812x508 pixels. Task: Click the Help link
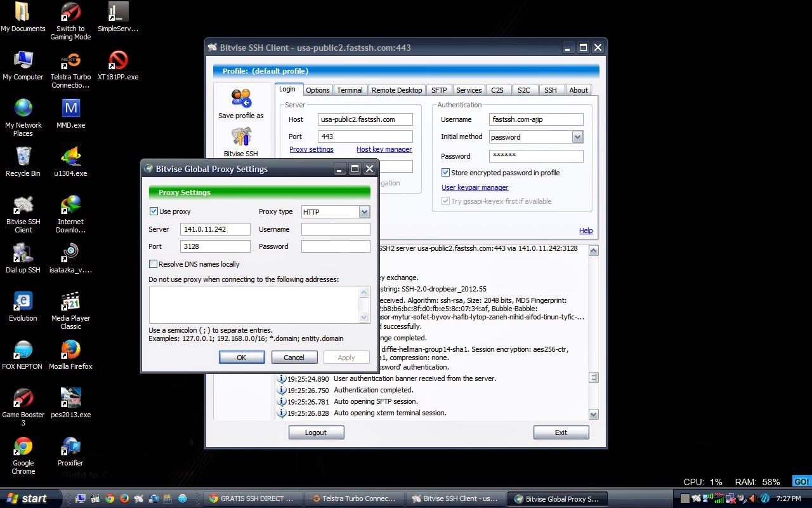tap(586, 231)
